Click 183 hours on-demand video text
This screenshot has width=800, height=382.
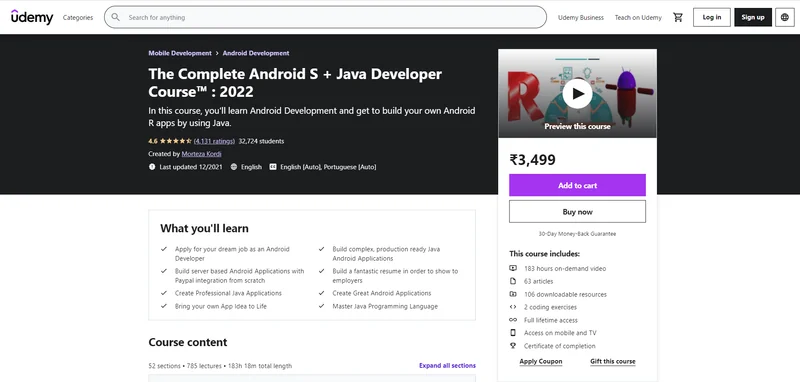565,268
